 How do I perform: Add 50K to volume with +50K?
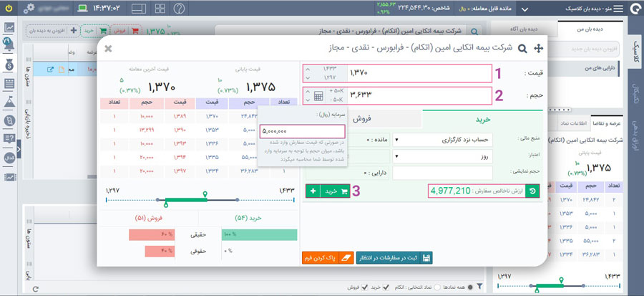click(x=336, y=92)
